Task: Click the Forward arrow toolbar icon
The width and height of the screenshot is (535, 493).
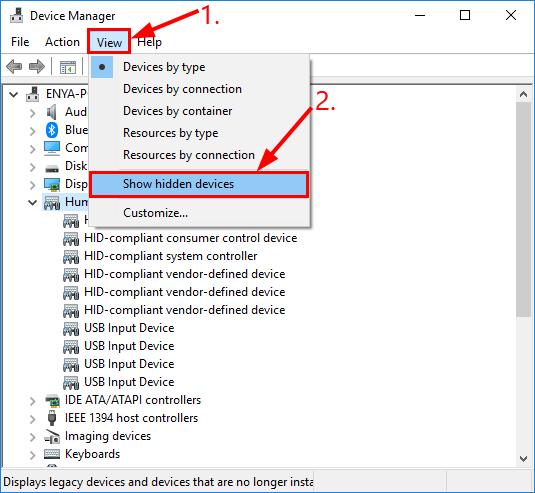Action: click(37, 67)
